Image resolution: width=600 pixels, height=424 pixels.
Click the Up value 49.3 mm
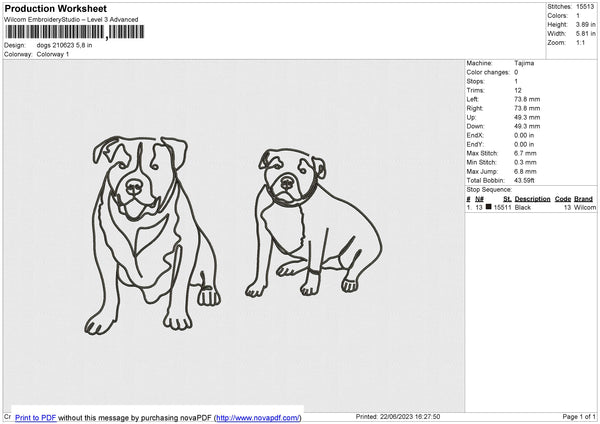tap(527, 117)
